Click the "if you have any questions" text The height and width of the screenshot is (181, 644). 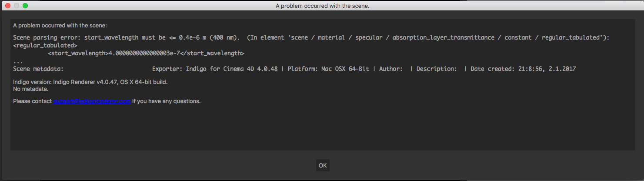point(166,101)
